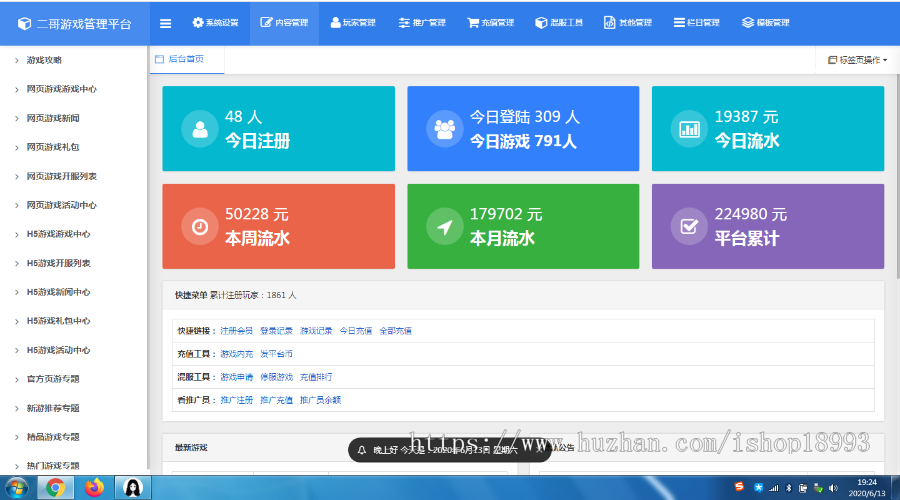Click the 平台累计 checkmark icon

(x=690, y=227)
